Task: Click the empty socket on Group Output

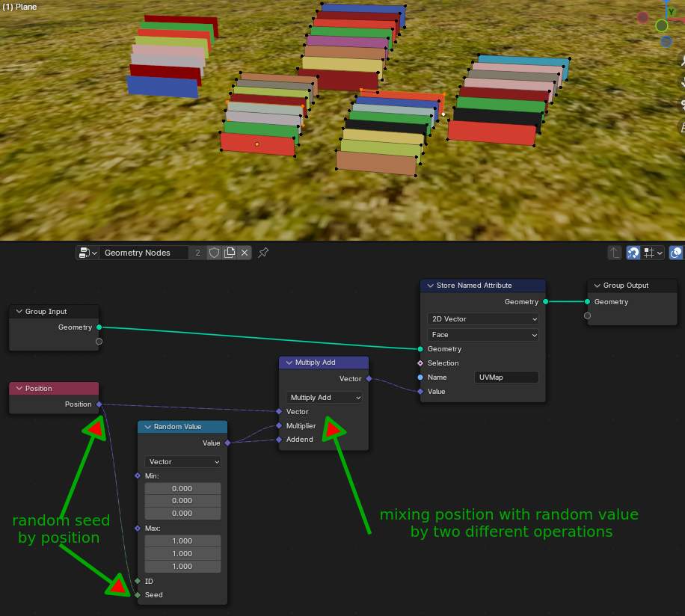Action: tap(587, 315)
